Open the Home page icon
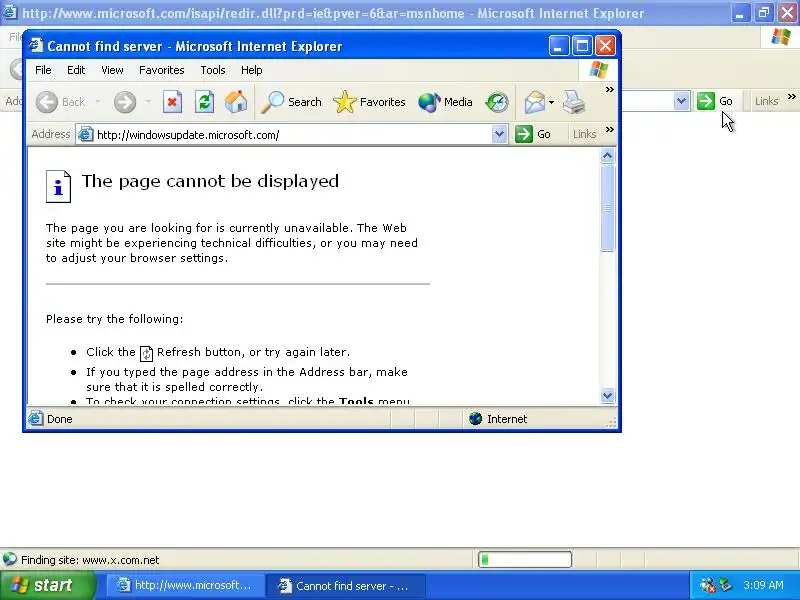 pos(236,102)
